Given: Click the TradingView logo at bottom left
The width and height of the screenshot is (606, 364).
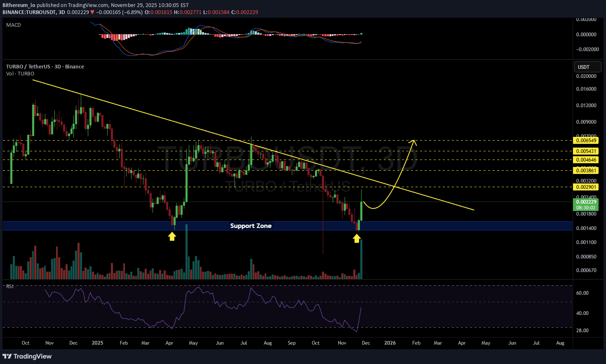Looking at the screenshot, I should coord(27,356).
